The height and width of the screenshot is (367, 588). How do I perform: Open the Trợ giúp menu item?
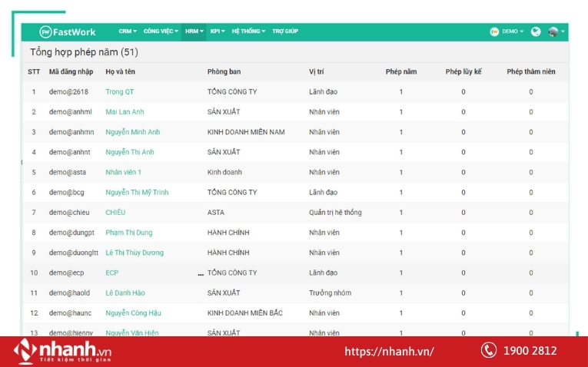tap(285, 31)
